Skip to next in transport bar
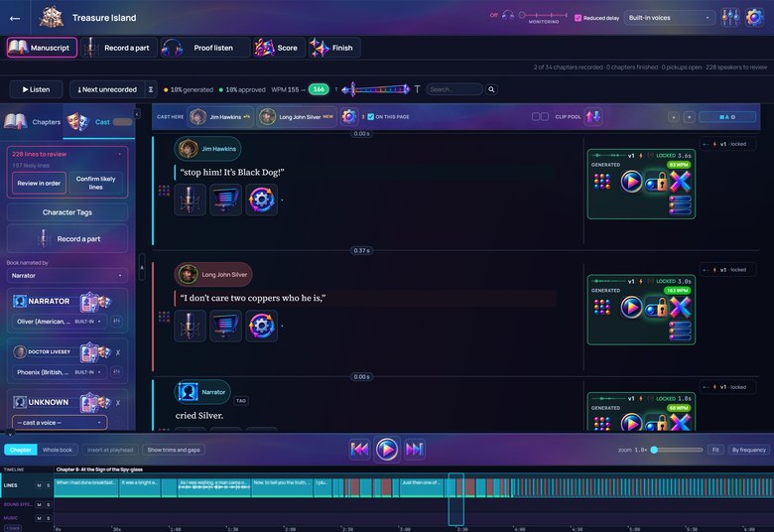 414,449
